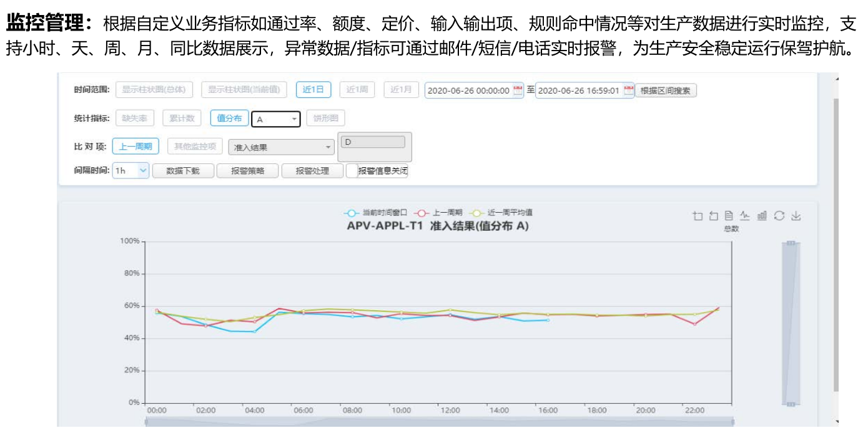Toggle the 近一周平均值 legend series
The width and height of the screenshot is (868, 438).
click(501, 213)
